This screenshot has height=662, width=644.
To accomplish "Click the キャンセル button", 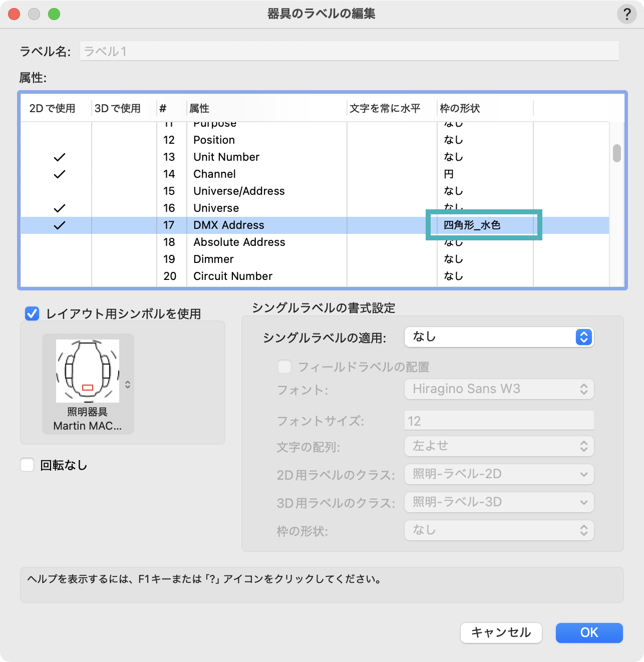I will click(501, 632).
